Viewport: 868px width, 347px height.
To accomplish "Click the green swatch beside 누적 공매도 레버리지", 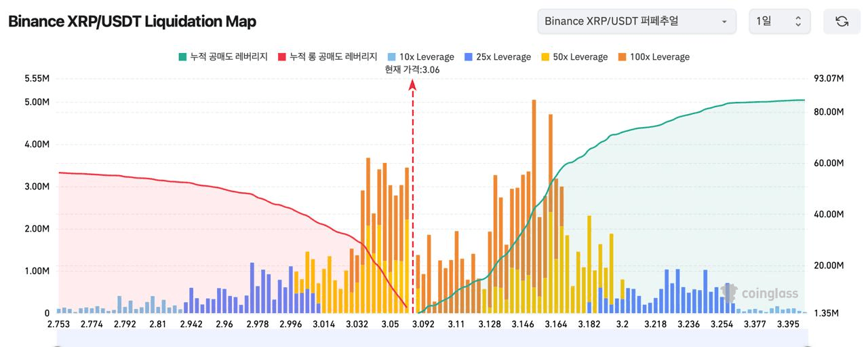I will pos(182,57).
